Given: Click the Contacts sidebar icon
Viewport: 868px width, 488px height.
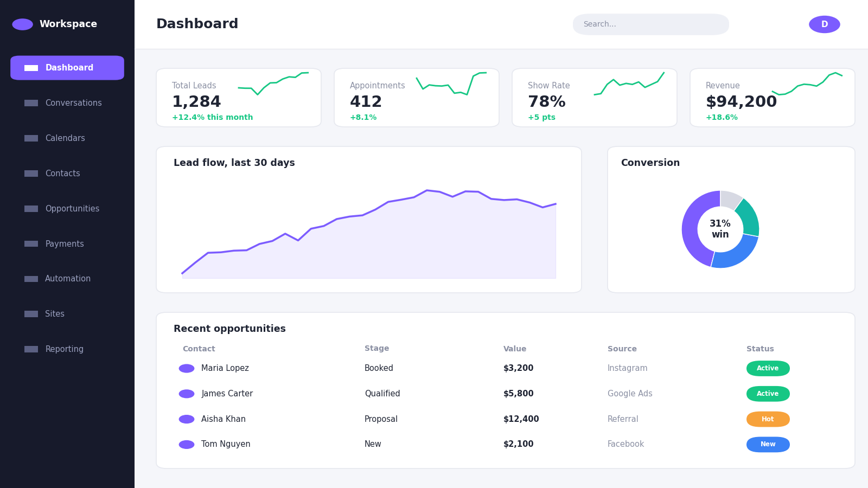Looking at the screenshot, I should point(31,174).
